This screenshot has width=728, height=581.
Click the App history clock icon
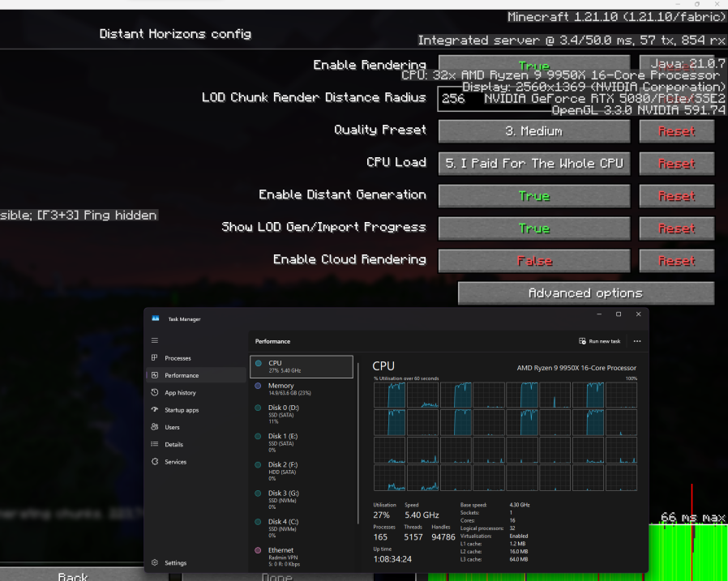click(x=155, y=392)
